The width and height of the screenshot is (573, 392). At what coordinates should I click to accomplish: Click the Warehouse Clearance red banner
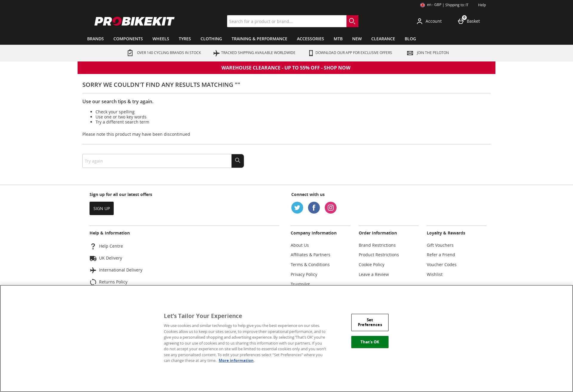tap(286, 68)
